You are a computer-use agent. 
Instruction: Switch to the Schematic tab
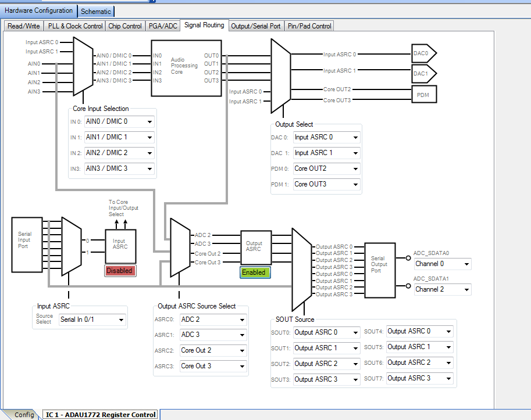96,12
